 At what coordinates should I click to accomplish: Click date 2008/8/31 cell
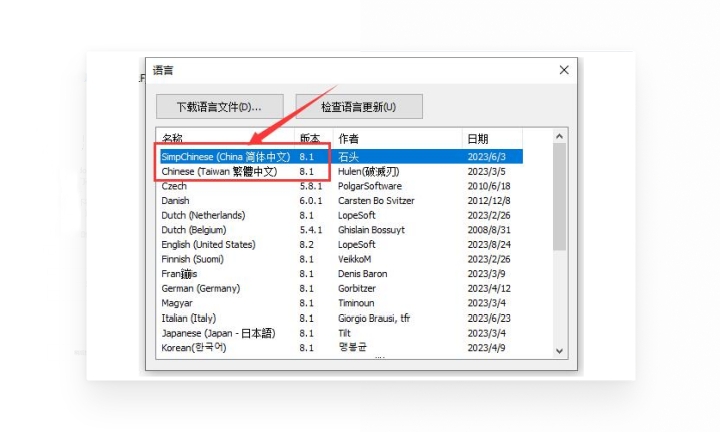[489, 230]
